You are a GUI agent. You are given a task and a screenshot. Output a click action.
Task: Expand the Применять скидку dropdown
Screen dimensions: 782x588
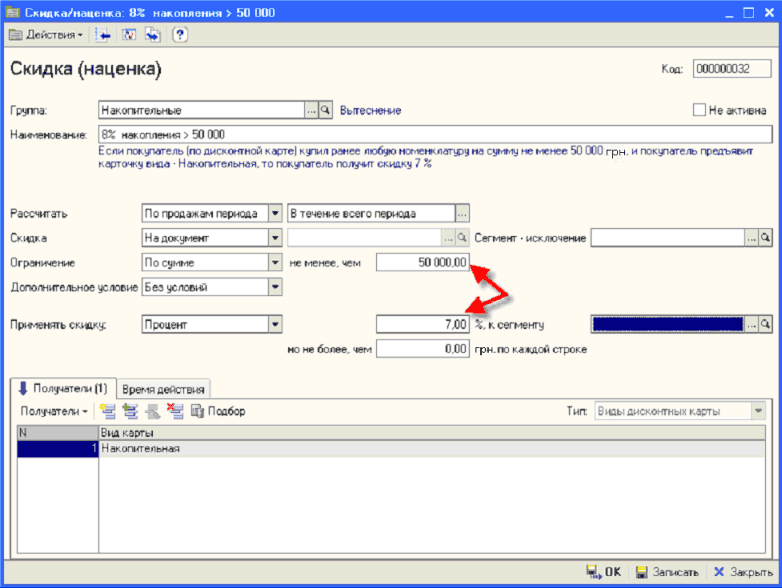[x=274, y=324]
